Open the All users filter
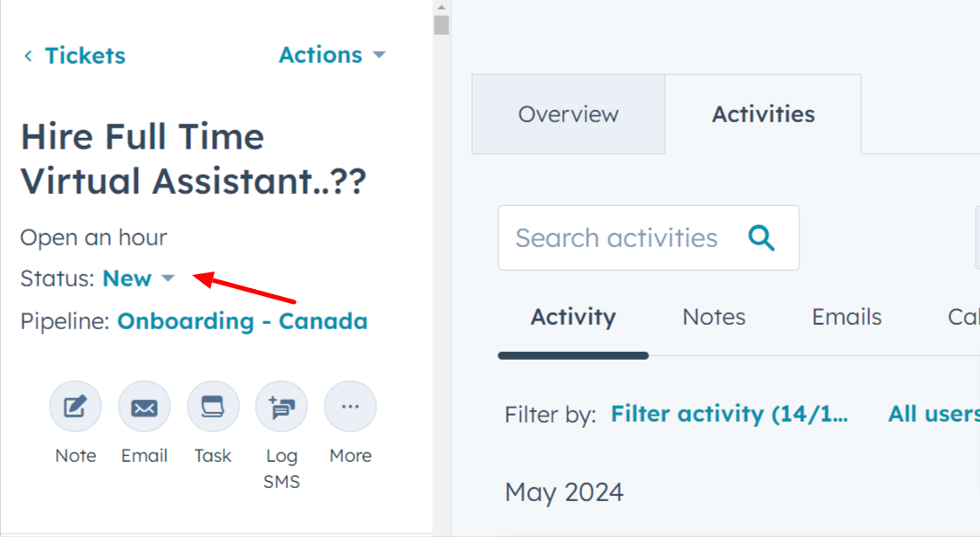 [933, 414]
